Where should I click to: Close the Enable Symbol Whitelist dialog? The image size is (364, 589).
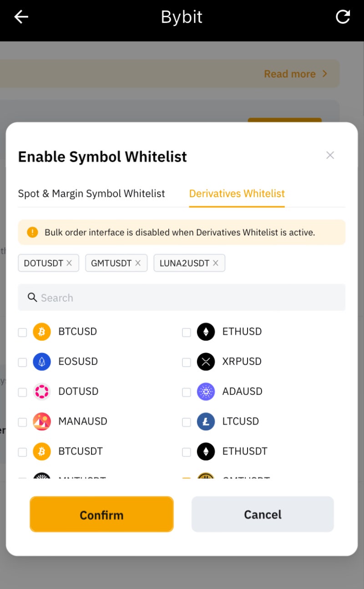330,155
